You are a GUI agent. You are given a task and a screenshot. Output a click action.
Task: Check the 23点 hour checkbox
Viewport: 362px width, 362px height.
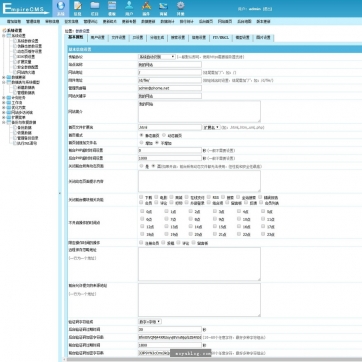click(263, 234)
